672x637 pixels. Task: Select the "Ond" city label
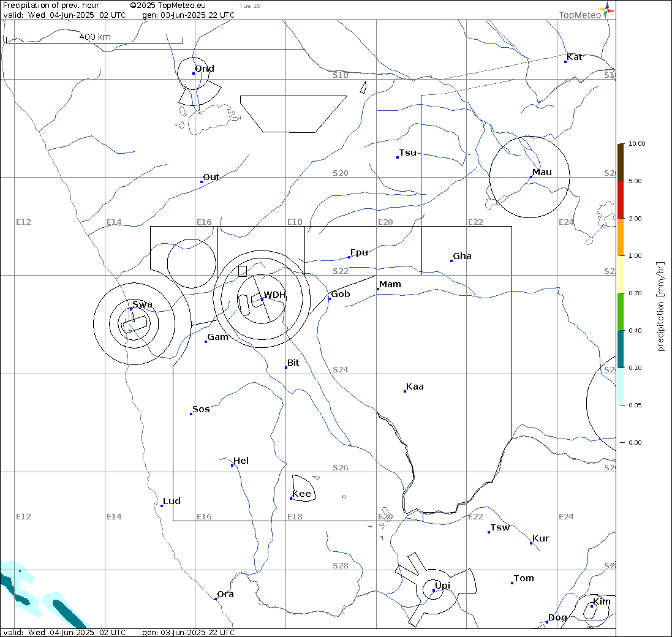tap(205, 69)
